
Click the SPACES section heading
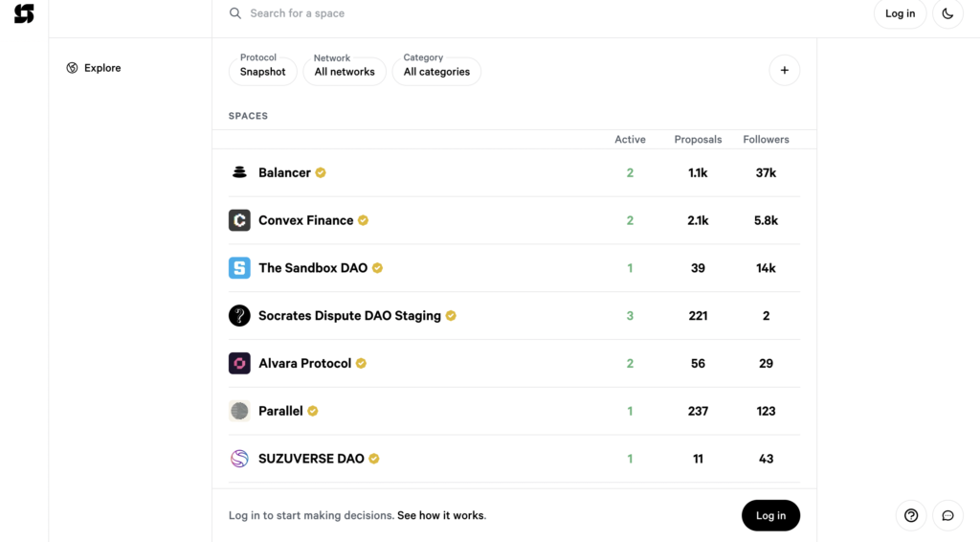pyautogui.click(x=248, y=116)
